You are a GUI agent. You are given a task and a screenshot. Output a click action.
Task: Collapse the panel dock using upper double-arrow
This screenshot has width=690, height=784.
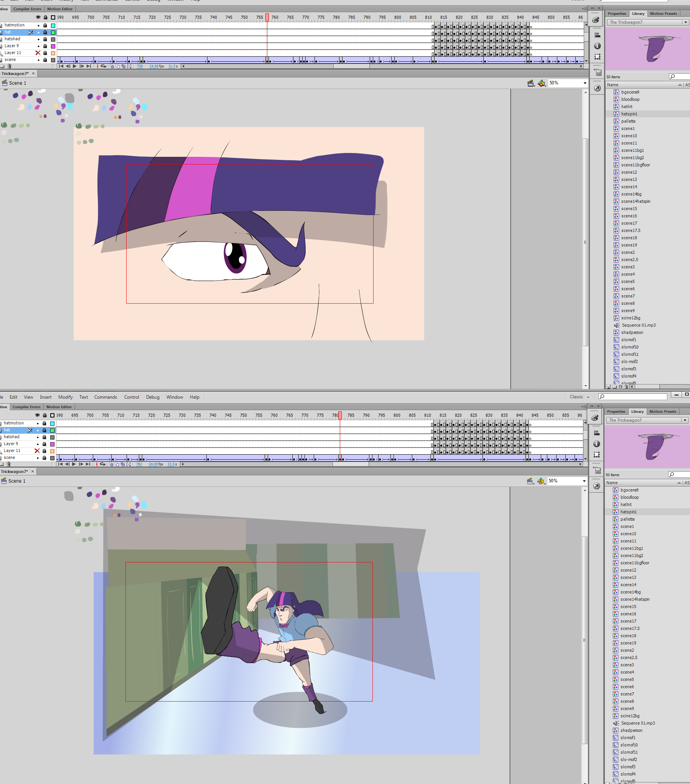pos(593,8)
